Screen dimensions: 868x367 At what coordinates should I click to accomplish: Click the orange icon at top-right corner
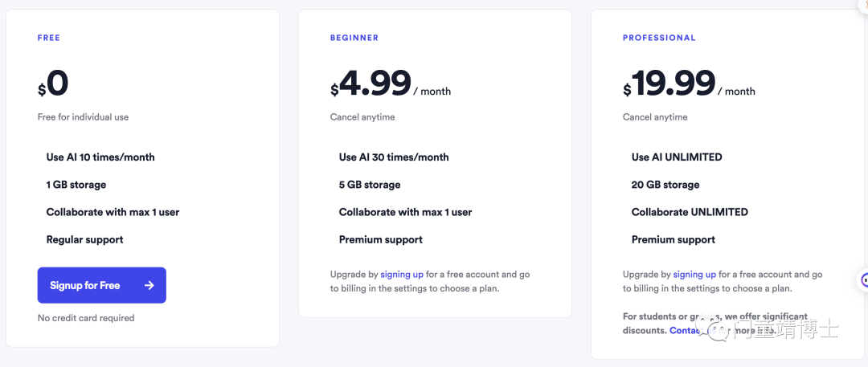tap(865, 6)
